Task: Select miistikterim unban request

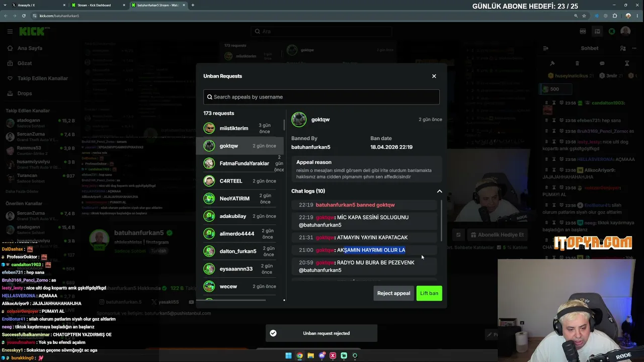Action: click(239, 128)
